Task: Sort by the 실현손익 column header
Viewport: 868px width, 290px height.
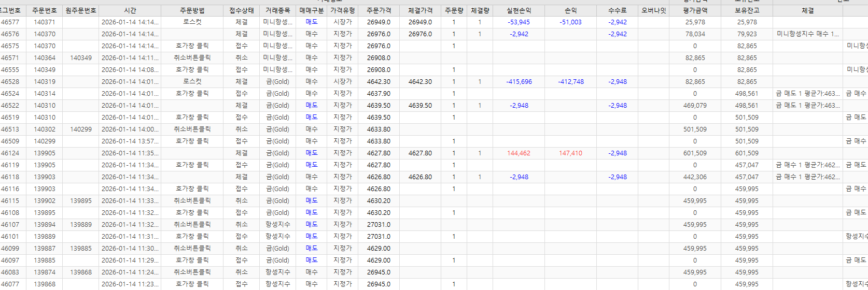Action: click(519, 10)
